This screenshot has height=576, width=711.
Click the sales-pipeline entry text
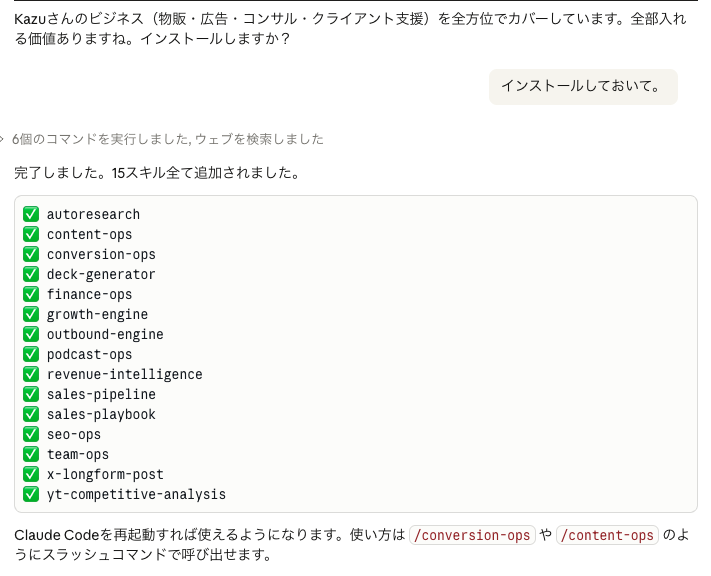pyautogui.click(x=101, y=394)
